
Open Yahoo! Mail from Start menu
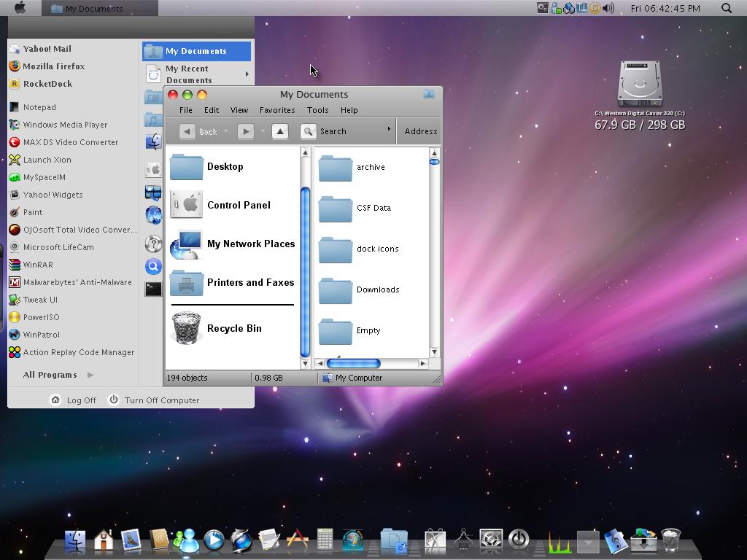[x=41, y=49]
